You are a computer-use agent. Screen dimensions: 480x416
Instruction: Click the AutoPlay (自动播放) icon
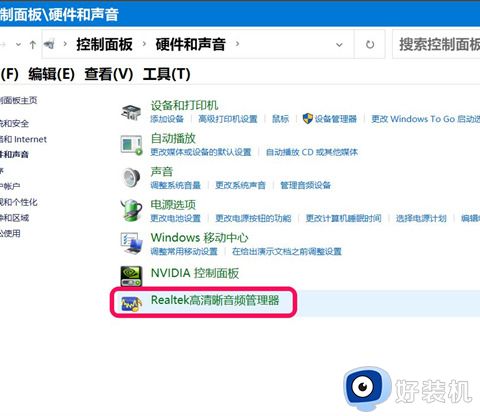pos(131,145)
